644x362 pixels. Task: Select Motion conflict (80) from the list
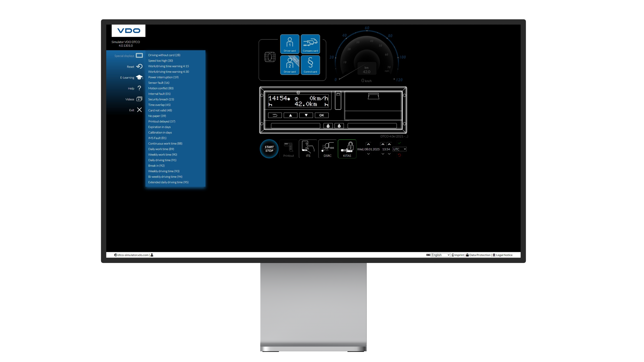click(x=161, y=88)
